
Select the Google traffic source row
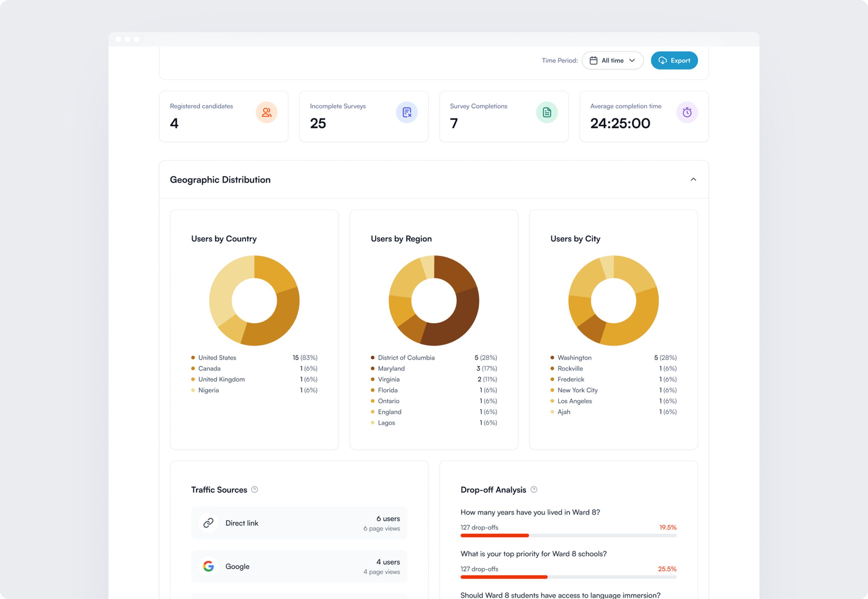pos(299,566)
